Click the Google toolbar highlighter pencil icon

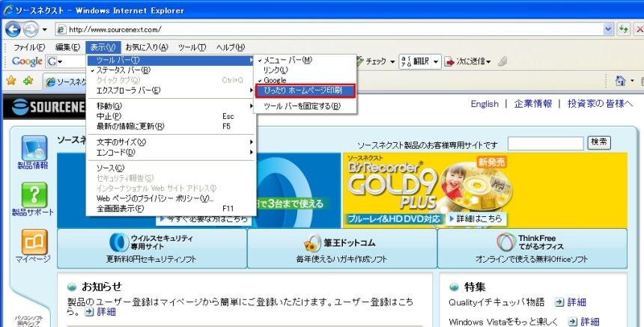502,61
